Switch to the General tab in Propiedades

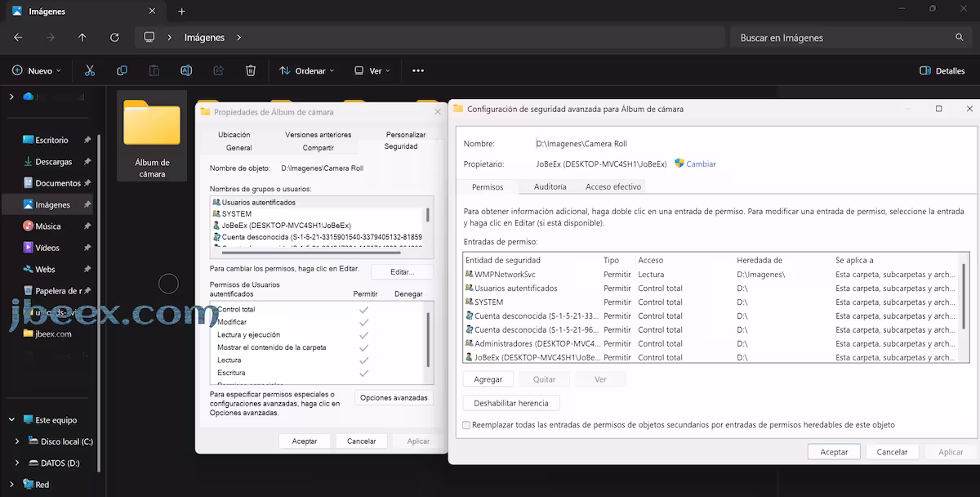238,147
